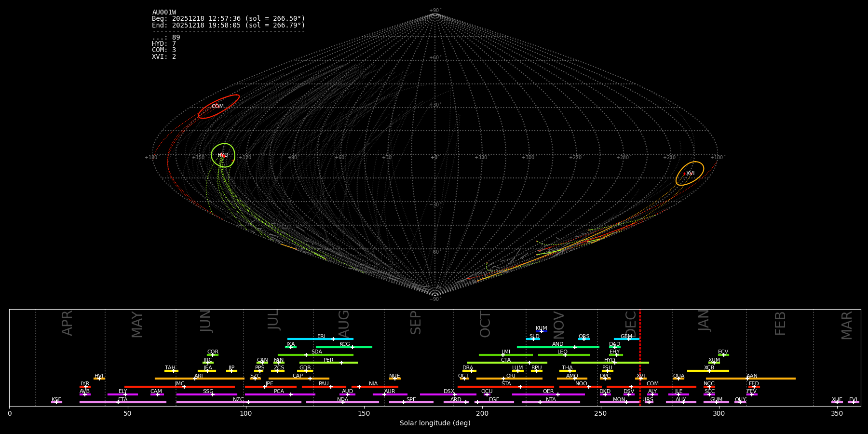The height and width of the screenshot is (434, 868).
Task: Click the AUR shower label in timeline
Action: point(390,392)
